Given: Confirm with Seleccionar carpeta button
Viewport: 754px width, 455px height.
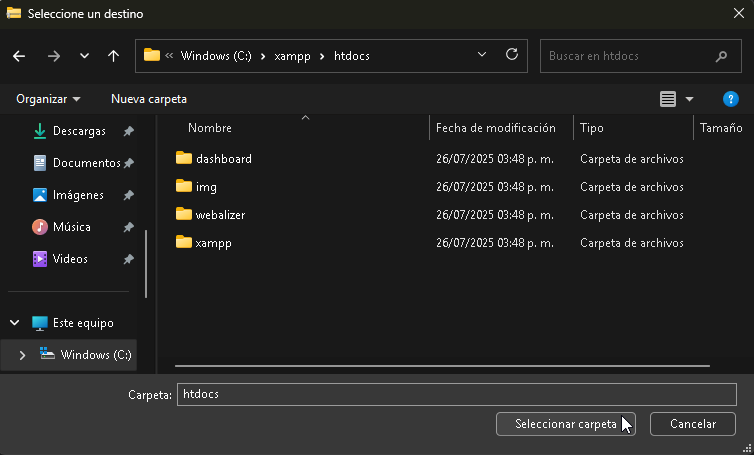Looking at the screenshot, I should point(566,424).
